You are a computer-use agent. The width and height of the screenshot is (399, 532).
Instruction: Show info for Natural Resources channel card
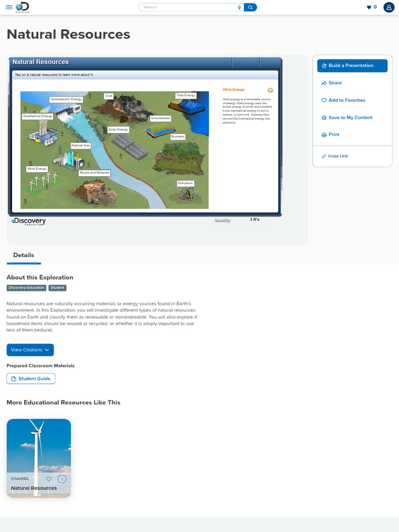tap(62, 478)
